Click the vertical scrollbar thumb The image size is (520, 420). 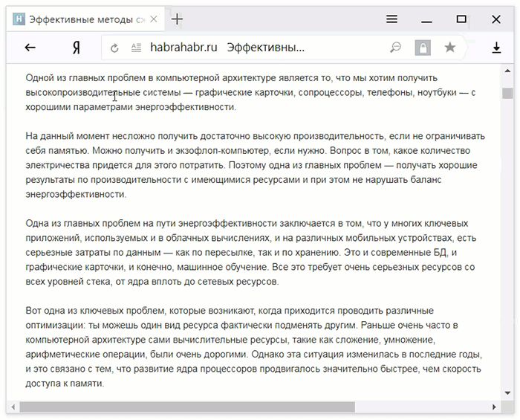(507, 93)
